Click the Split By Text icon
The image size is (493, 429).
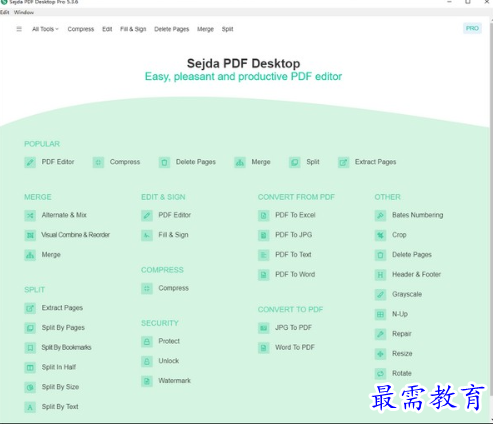pyautogui.click(x=30, y=407)
